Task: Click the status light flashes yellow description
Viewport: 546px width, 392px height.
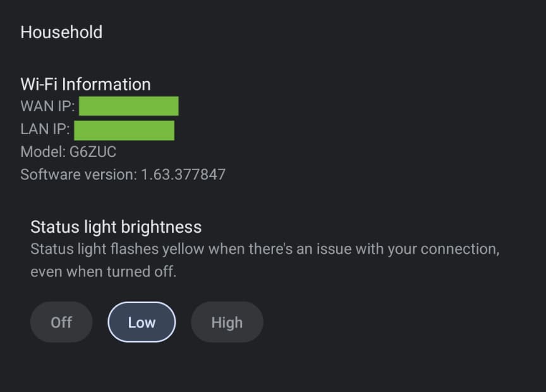Action: pyautogui.click(x=265, y=248)
